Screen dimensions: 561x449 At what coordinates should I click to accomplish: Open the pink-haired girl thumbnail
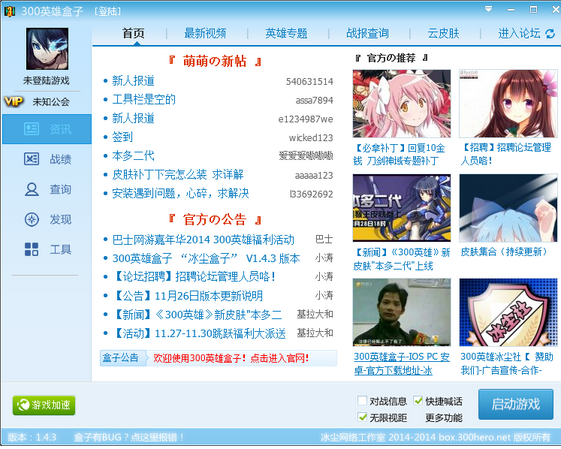(401, 104)
